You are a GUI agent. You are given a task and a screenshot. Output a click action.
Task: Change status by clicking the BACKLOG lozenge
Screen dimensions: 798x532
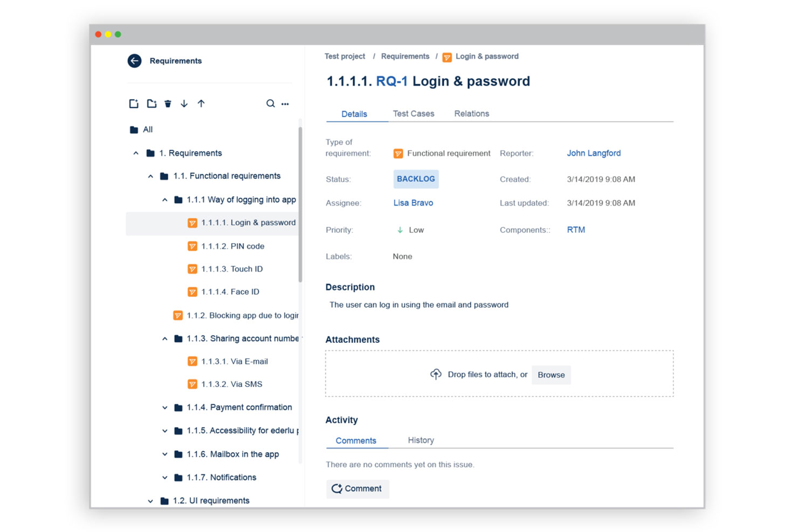(x=416, y=178)
